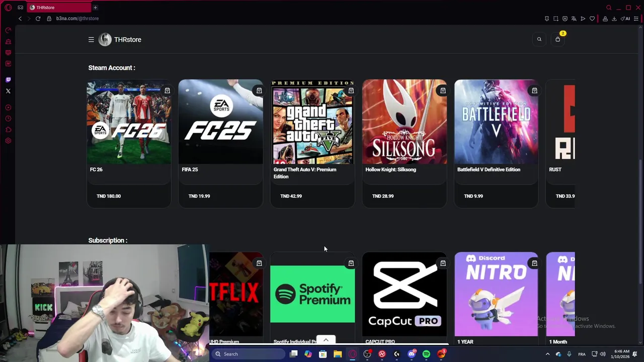The height and width of the screenshot is (362, 644).
Task: Click price TND 42.99
Action: (291, 196)
